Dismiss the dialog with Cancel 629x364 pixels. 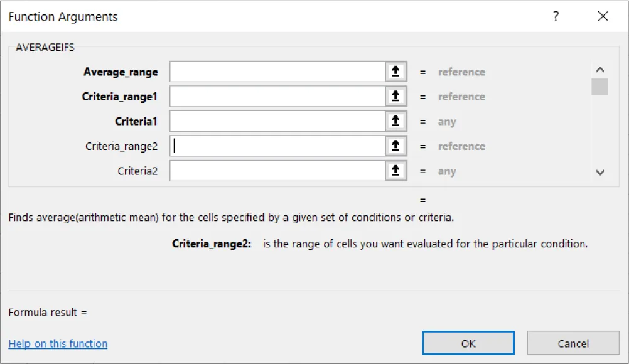point(572,343)
